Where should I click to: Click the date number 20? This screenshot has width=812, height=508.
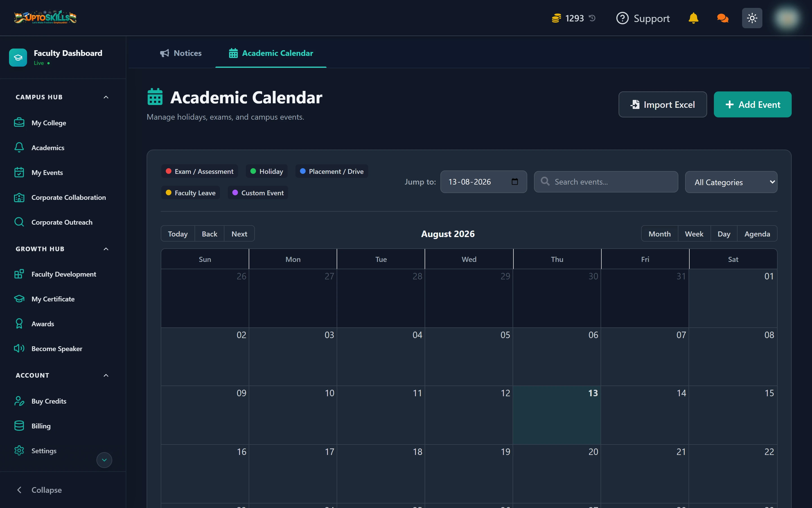(x=593, y=452)
